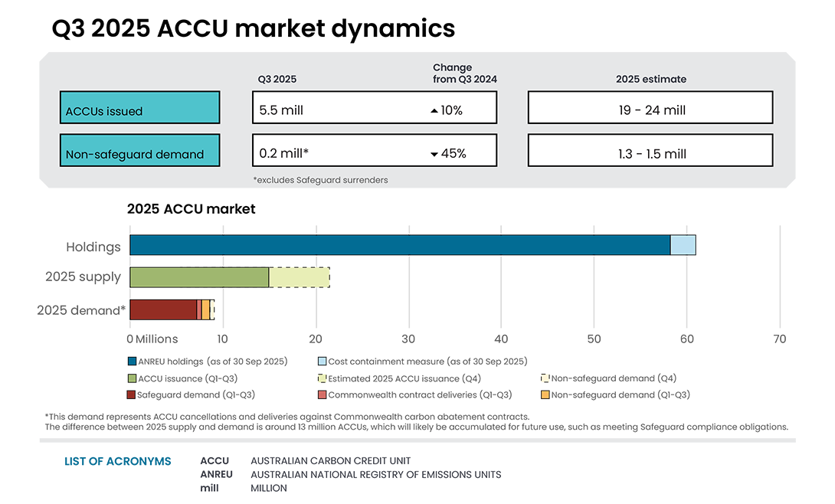Open the 2025 estimate column header
The width and height of the screenshot is (835, 504).
click(x=650, y=79)
